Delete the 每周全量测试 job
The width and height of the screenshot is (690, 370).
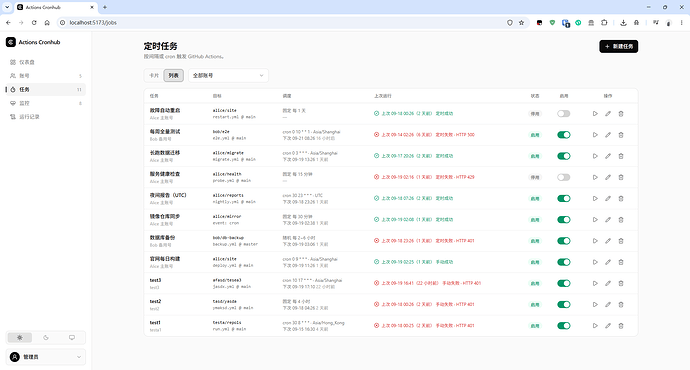pyautogui.click(x=621, y=135)
